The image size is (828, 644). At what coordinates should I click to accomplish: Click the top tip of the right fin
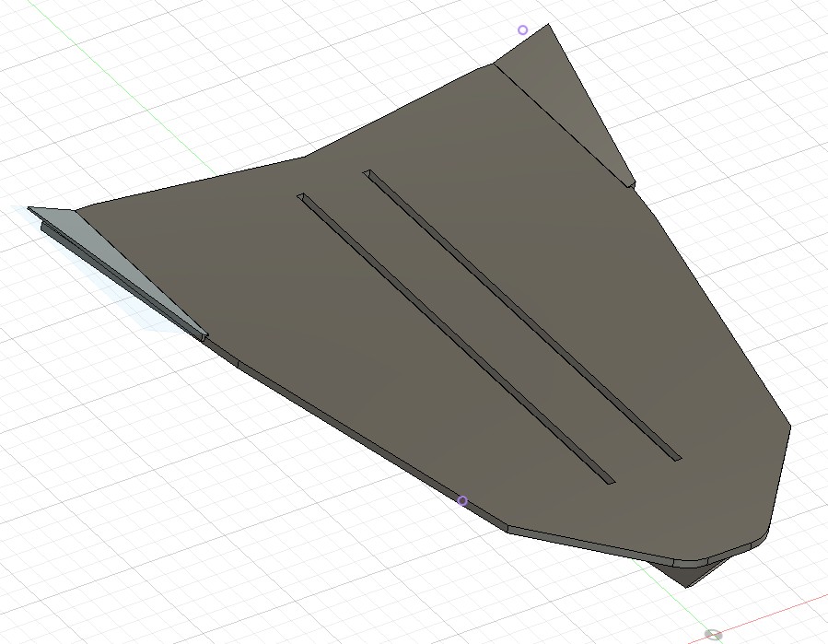549,25
